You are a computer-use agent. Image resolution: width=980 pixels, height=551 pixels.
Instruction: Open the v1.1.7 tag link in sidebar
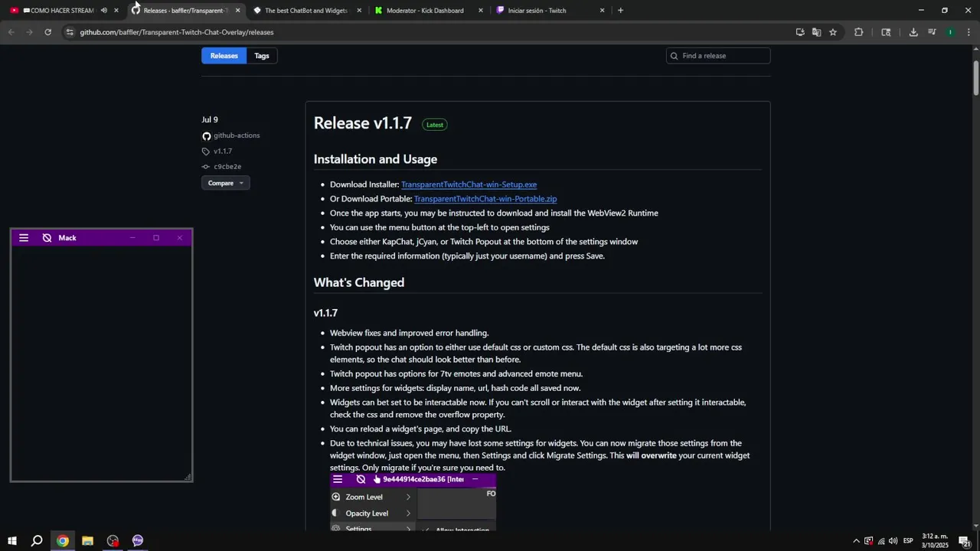[x=223, y=152]
